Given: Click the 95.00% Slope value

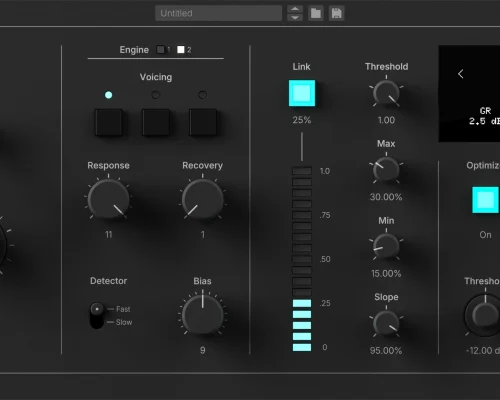Looking at the screenshot, I should 386,351.
